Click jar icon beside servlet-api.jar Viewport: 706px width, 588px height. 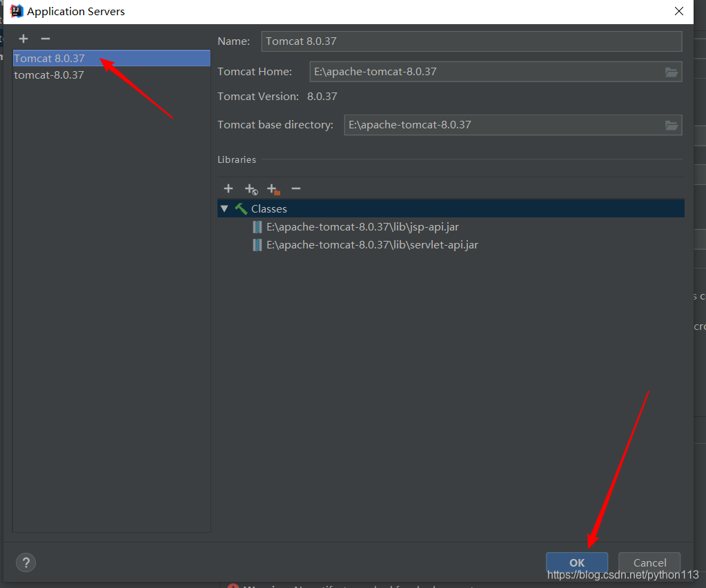pyautogui.click(x=257, y=245)
